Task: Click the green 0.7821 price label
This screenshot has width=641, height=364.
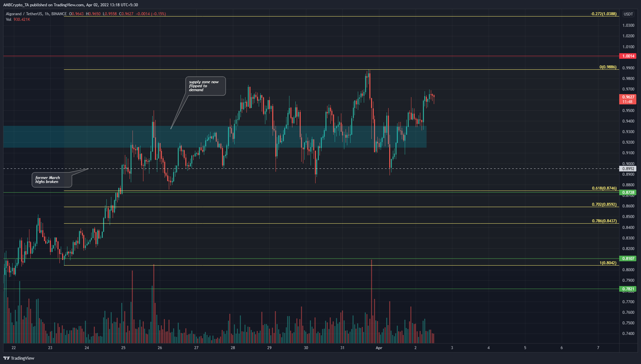Action: 628,289
